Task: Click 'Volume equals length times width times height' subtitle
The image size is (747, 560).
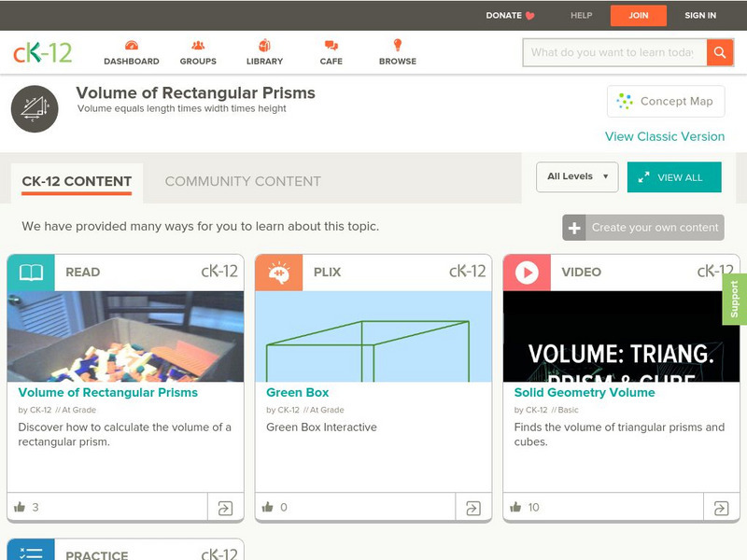Action: coord(181,108)
